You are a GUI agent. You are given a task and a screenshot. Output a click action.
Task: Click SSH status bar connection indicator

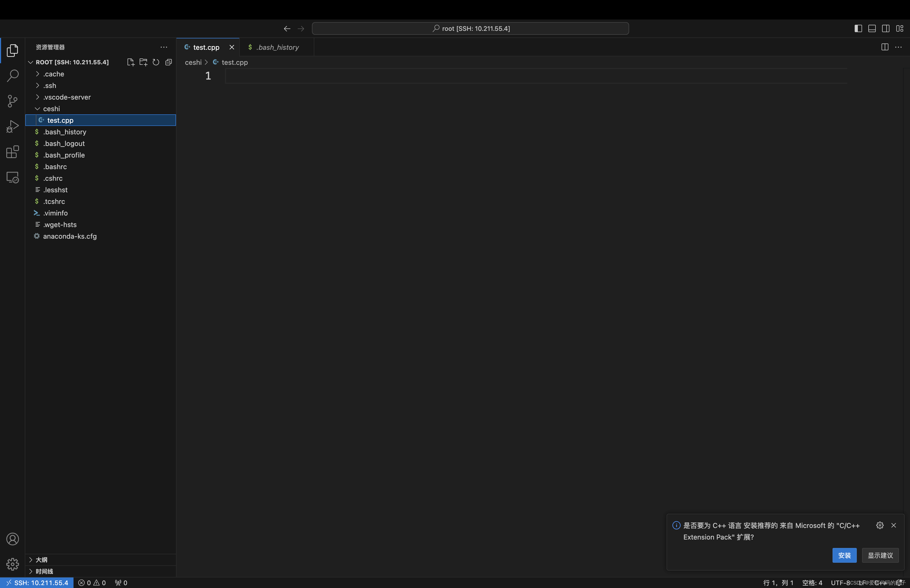(36, 583)
